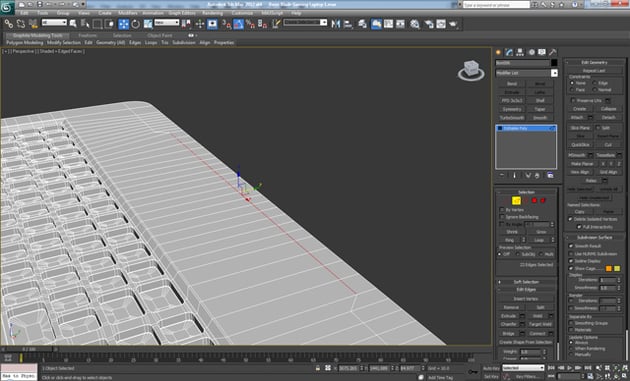Expand the Soft Selection rollout
This screenshot has width=630, height=381.
click(x=526, y=282)
